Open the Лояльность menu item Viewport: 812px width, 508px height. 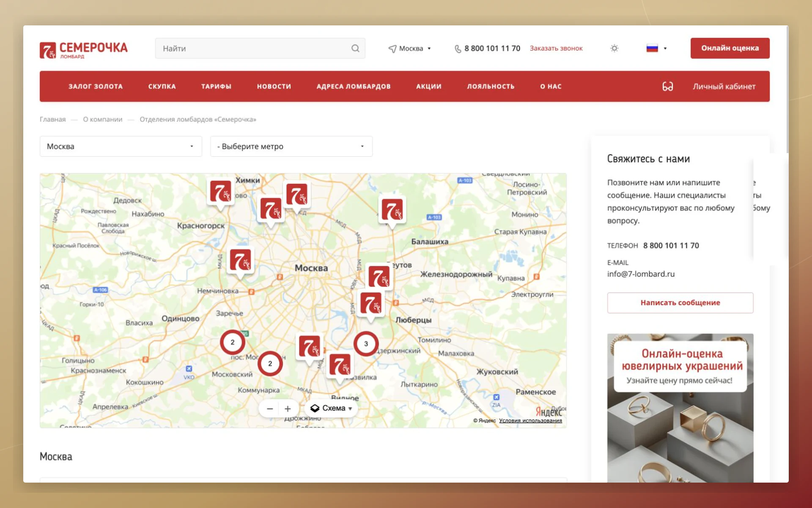tap(491, 86)
